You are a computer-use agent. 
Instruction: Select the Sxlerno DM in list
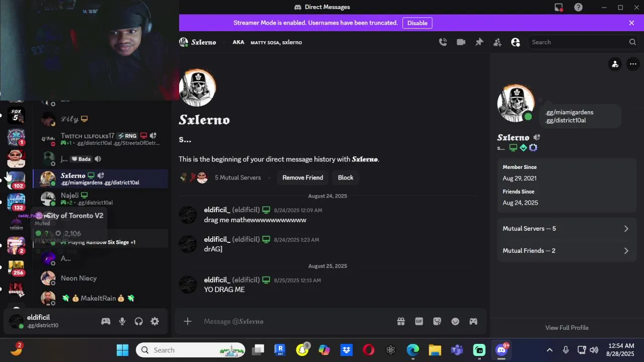tap(101, 178)
